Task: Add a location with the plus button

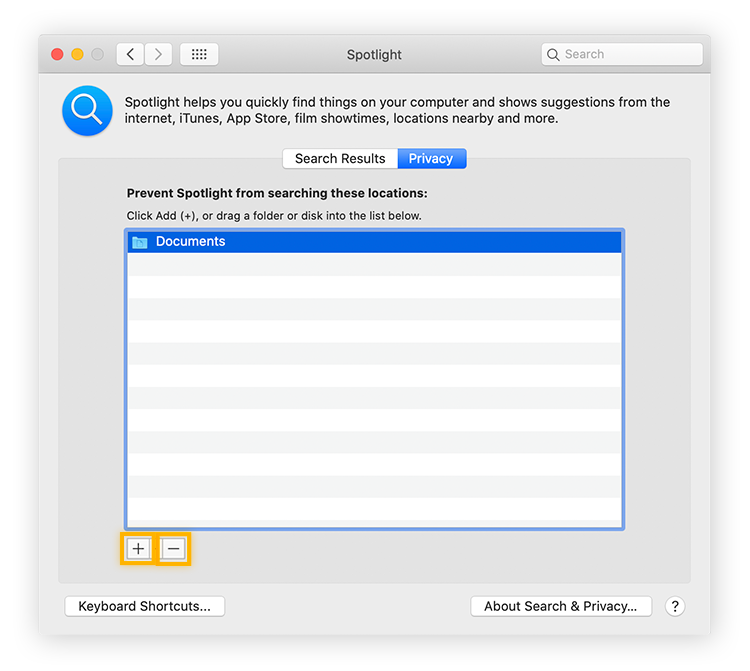Action: (138, 549)
